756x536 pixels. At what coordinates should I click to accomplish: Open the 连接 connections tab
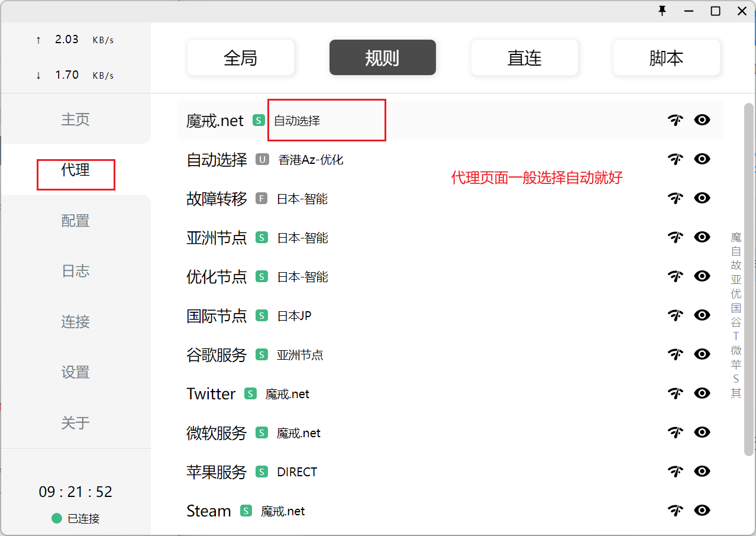(76, 322)
